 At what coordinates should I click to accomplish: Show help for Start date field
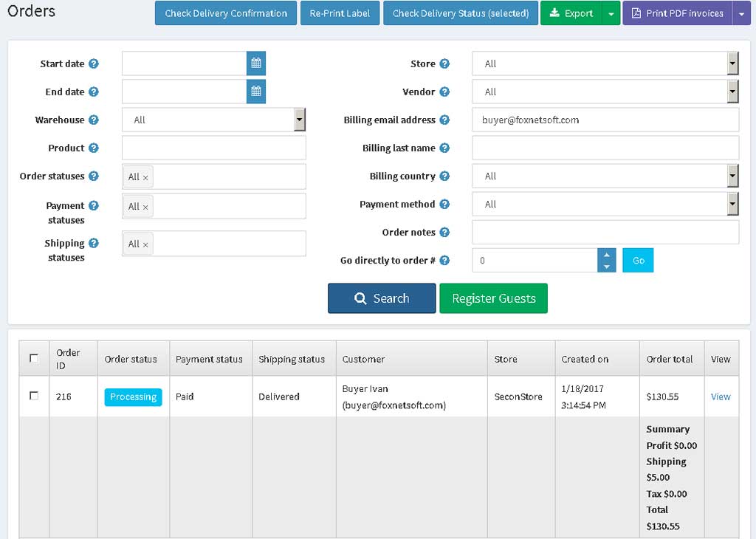click(94, 63)
